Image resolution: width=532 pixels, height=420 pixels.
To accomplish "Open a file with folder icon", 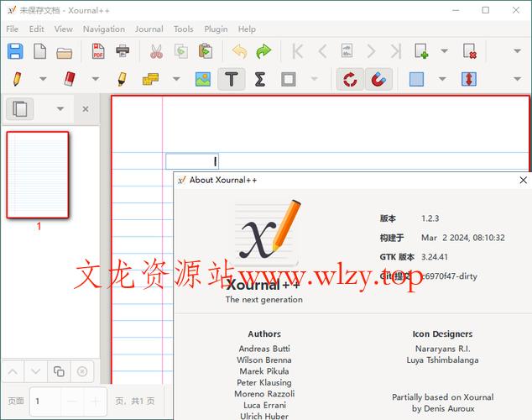I will point(64,52).
